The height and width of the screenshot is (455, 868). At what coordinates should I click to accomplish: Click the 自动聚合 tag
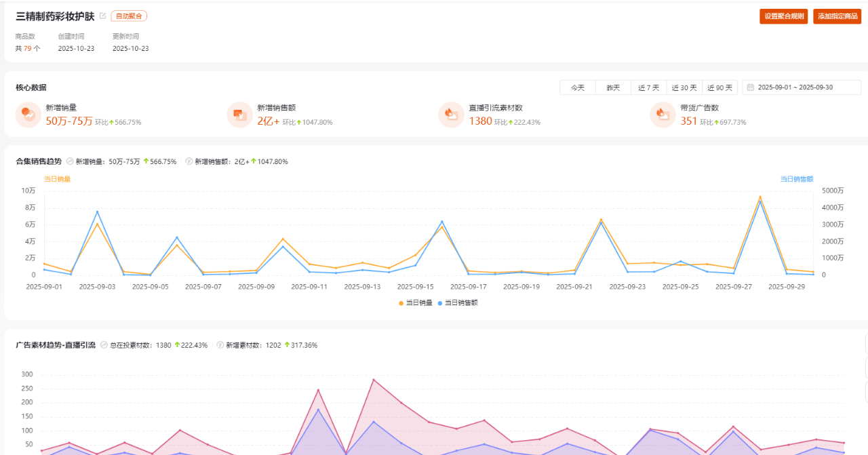(x=129, y=16)
